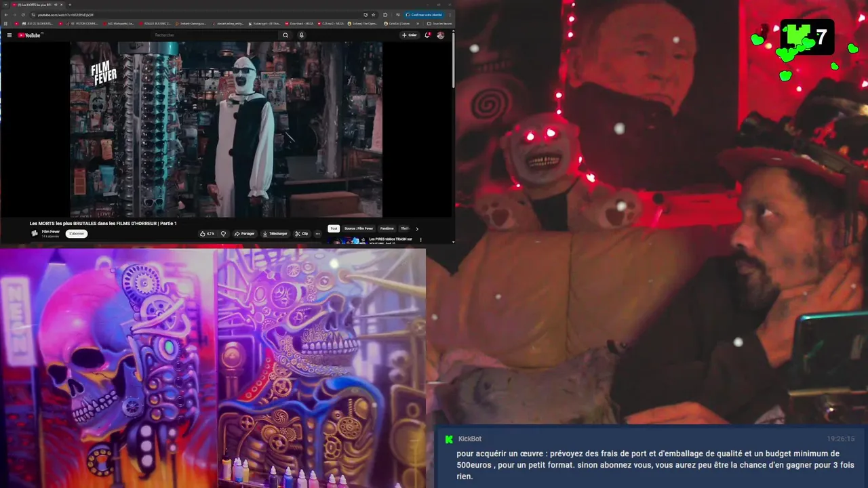Screen dimensions: 868x488
Task: Open the Film Fever channel name link
Action: [x=51, y=232]
